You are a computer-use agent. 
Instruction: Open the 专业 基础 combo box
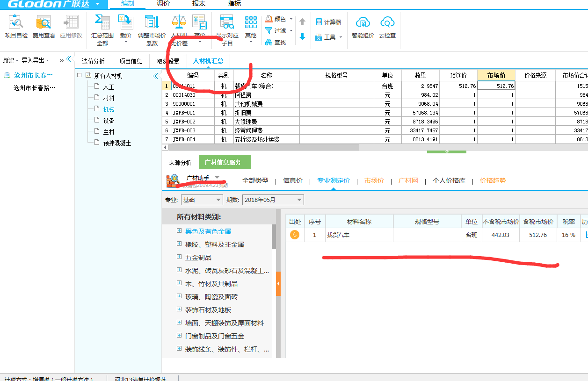pos(202,200)
